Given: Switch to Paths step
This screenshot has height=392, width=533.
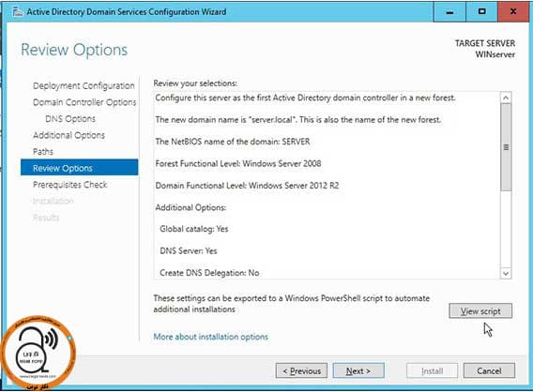Looking at the screenshot, I should [43, 152].
